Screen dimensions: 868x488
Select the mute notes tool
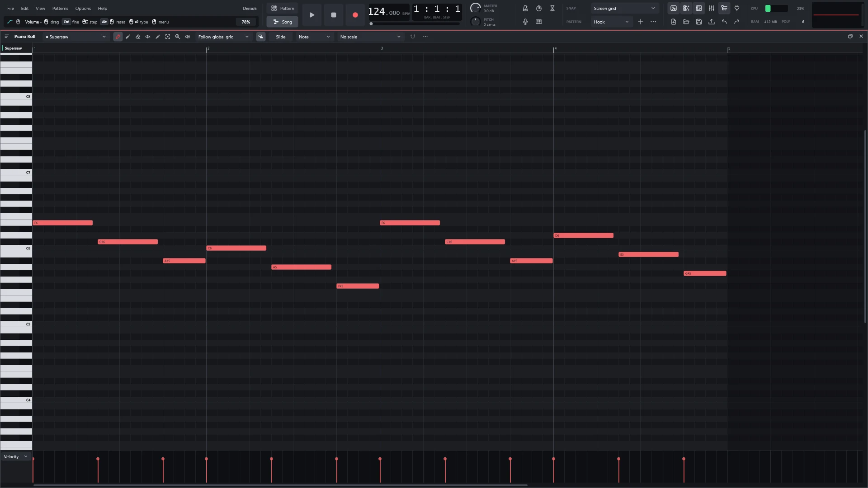[148, 37]
